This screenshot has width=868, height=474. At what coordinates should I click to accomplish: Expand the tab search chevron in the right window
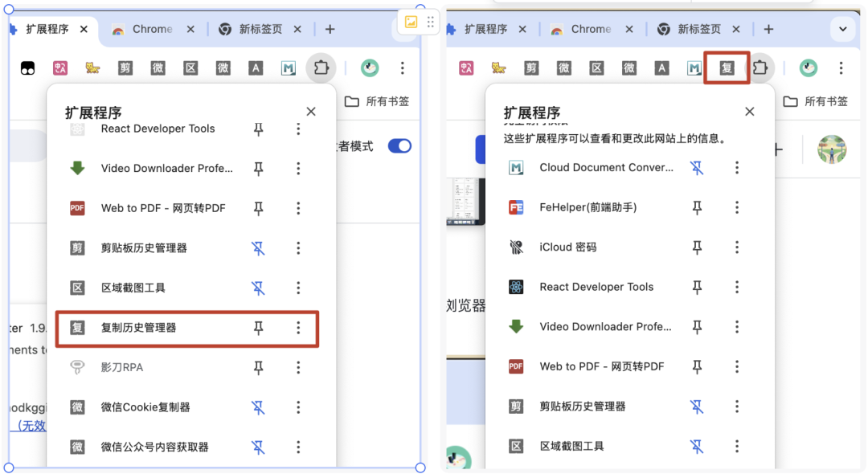click(842, 29)
